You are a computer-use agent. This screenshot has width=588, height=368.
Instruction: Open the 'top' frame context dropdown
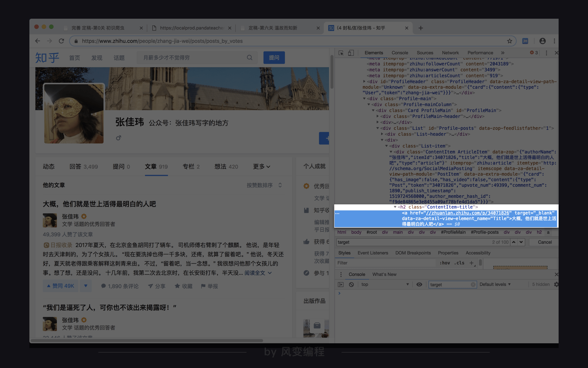click(x=385, y=284)
